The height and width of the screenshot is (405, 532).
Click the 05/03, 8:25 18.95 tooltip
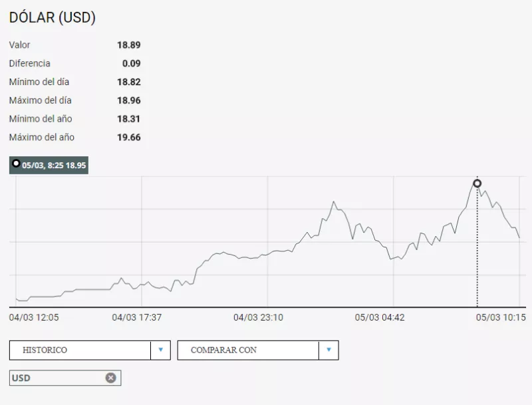tap(53, 165)
